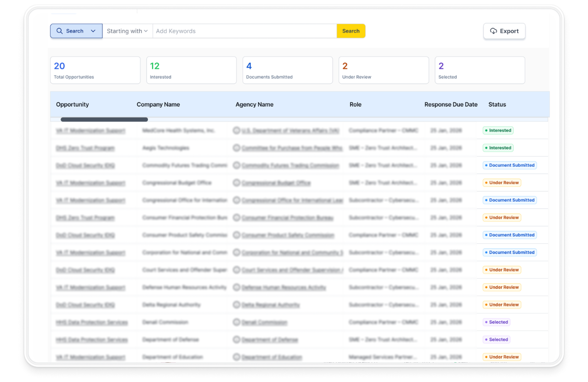Open the blue Search type dropdown
Image resolution: width=588 pixels, height=382 pixels.
tap(76, 31)
